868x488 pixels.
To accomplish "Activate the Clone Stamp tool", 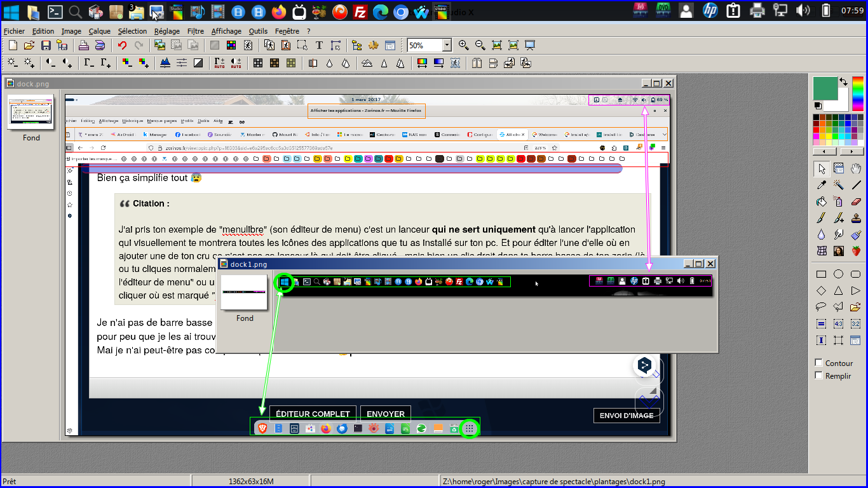I will (855, 218).
